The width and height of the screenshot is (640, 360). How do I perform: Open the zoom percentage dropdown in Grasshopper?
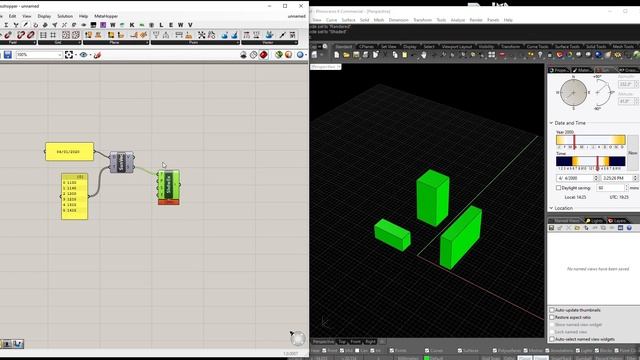coord(60,55)
